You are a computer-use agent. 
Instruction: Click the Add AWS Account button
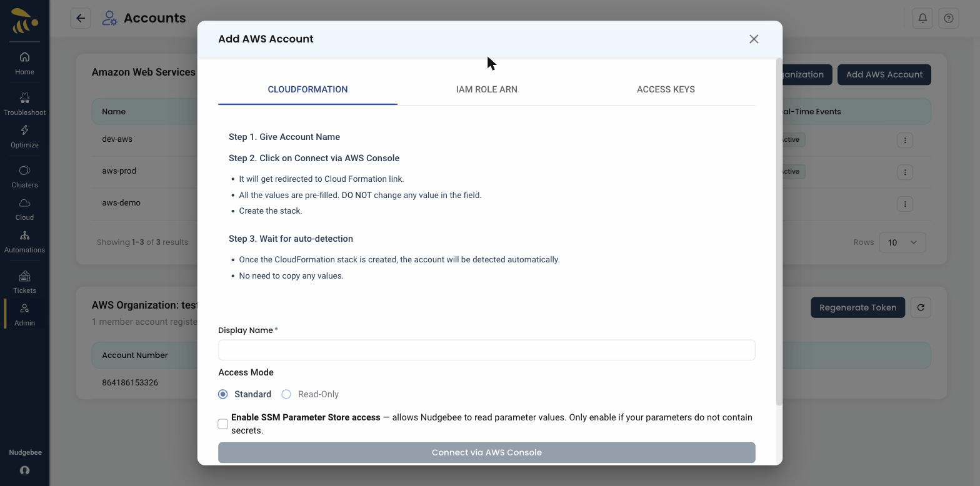tap(884, 74)
